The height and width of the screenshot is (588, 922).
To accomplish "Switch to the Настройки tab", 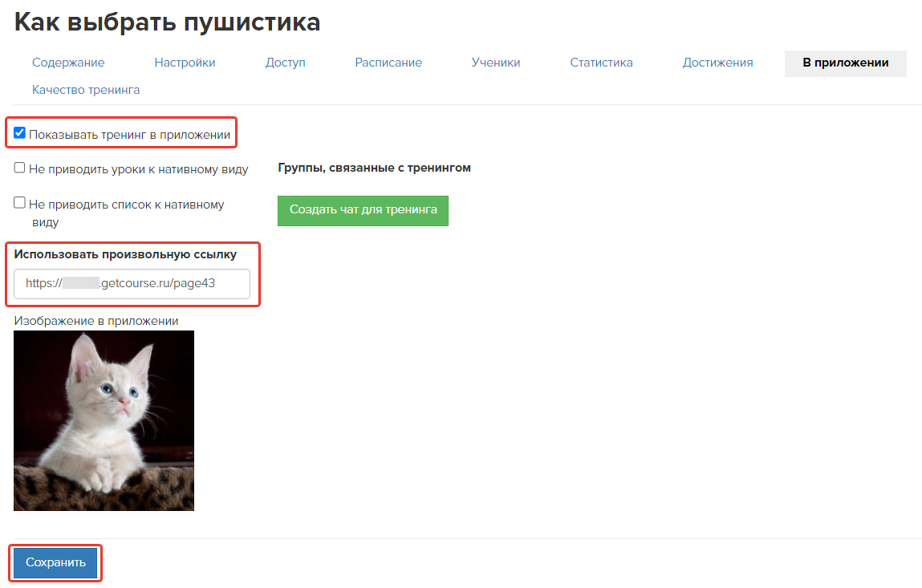I will click(x=185, y=63).
